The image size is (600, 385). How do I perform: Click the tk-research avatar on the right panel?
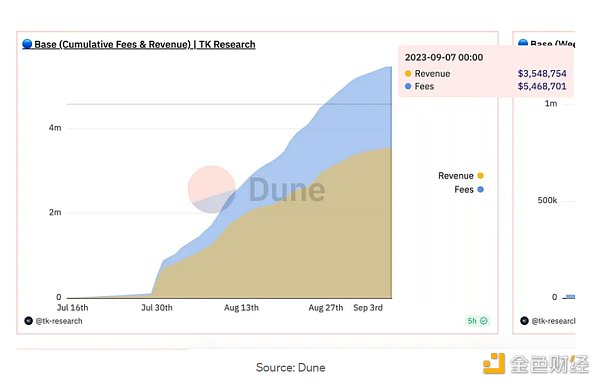coord(524,321)
